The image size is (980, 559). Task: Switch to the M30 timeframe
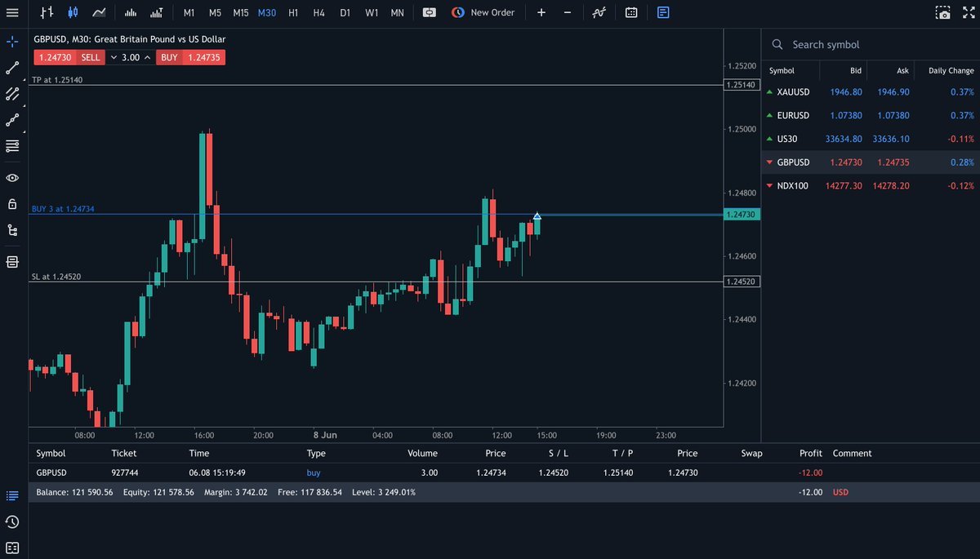point(266,13)
